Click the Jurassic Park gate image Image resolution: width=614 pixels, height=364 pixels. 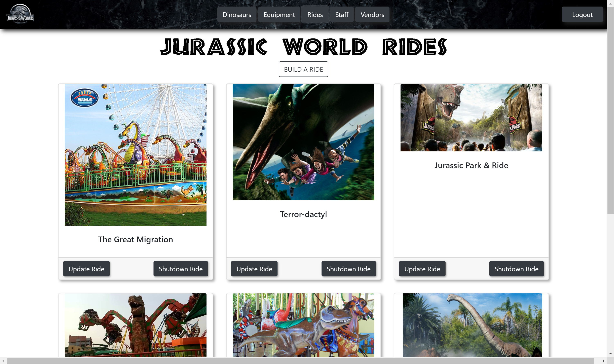pos(471,117)
